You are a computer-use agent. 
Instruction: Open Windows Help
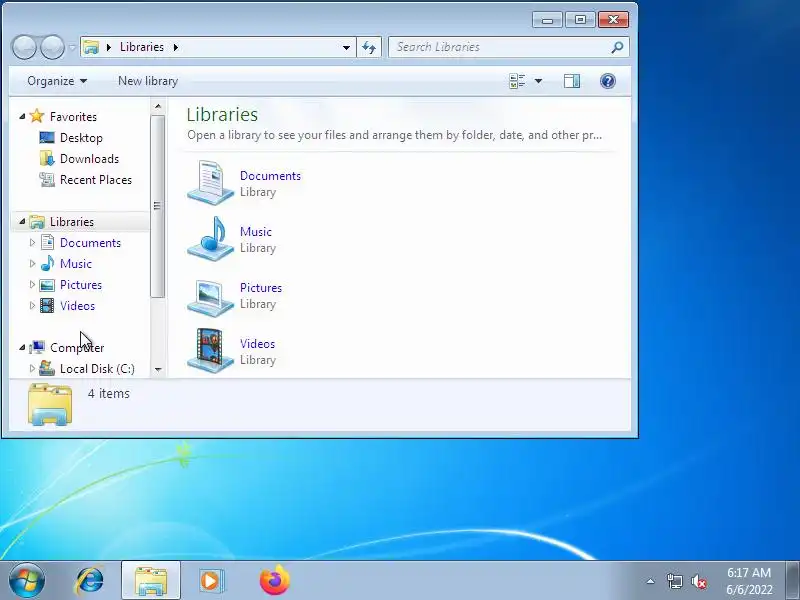(x=608, y=81)
